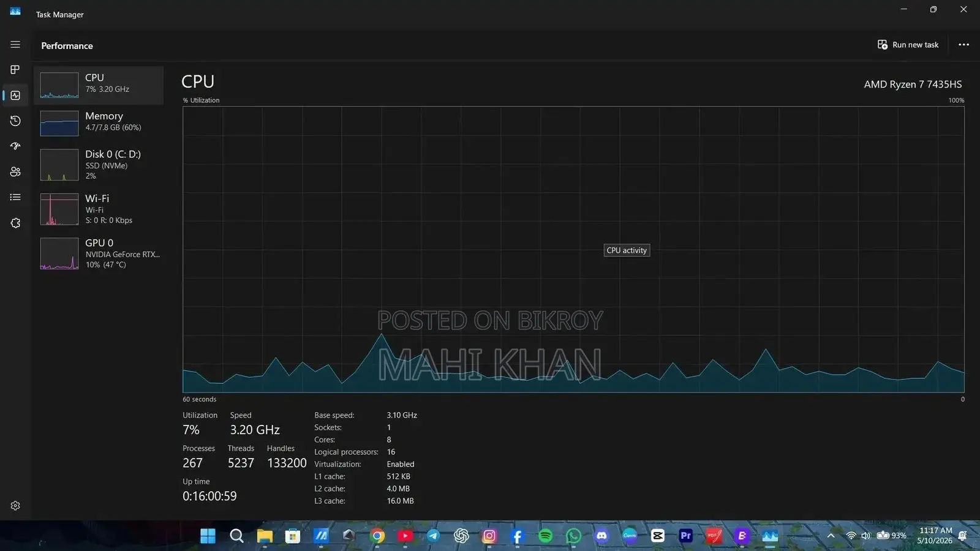Click the up time value 0:16:00:59
980x551 pixels.
coord(209,496)
